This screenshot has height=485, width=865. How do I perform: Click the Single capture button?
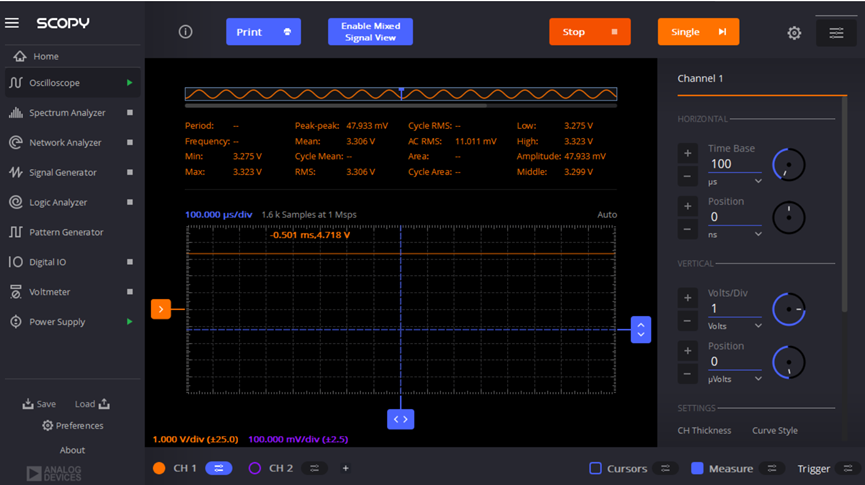tap(698, 32)
